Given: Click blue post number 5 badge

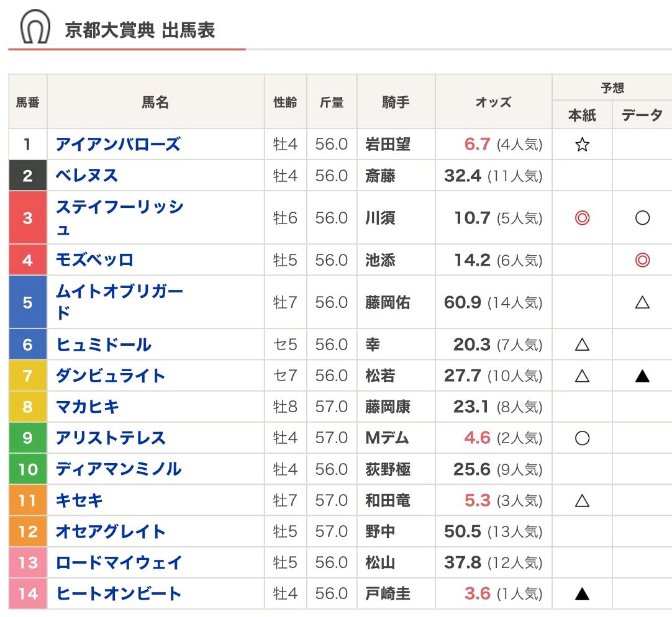Looking at the screenshot, I should coord(28,302).
